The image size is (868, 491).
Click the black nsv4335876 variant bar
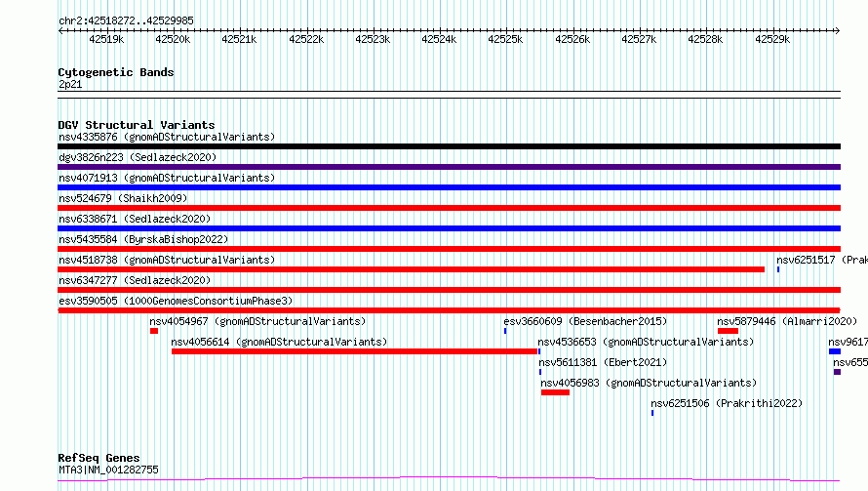pos(449,146)
